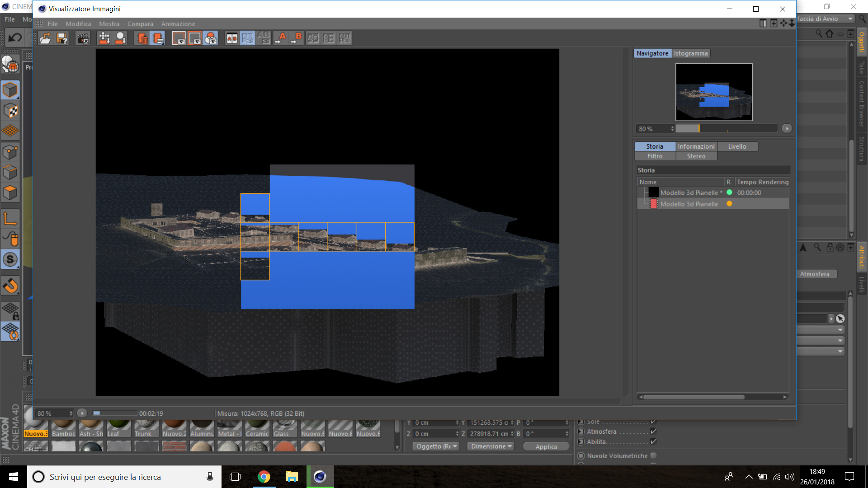Click the Set as A icon

[x=280, y=38]
